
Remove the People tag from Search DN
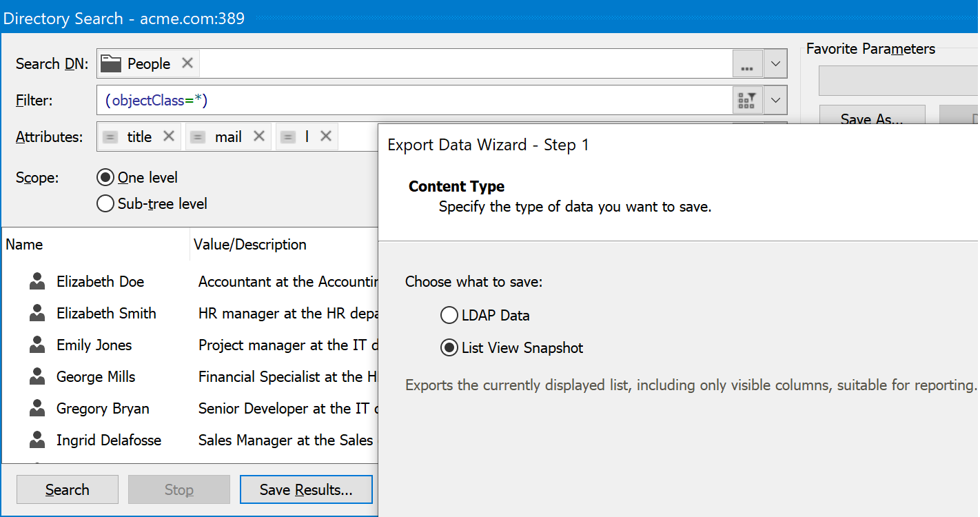187,63
